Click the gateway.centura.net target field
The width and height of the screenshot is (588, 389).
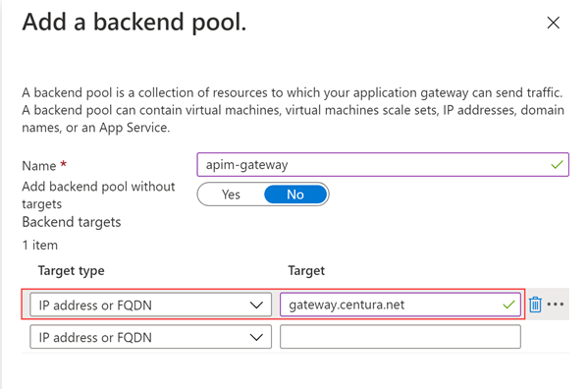(401, 305)
